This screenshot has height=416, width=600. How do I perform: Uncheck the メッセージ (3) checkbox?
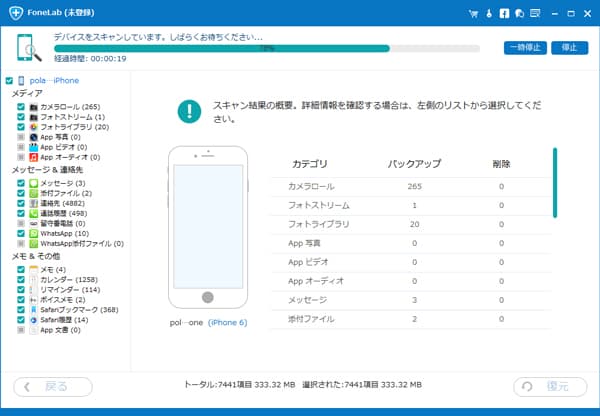21,183
